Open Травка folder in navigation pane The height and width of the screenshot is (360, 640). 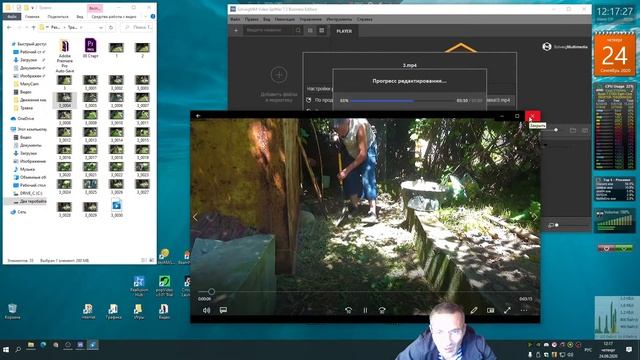(23, 108)
